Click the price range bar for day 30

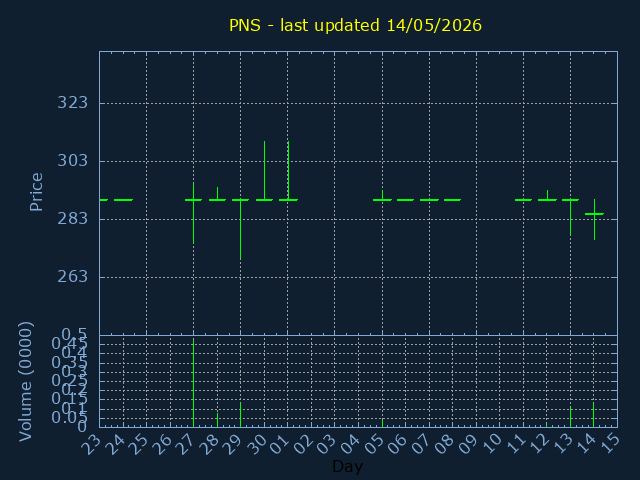pyautogui.click(x=264, y=171)
